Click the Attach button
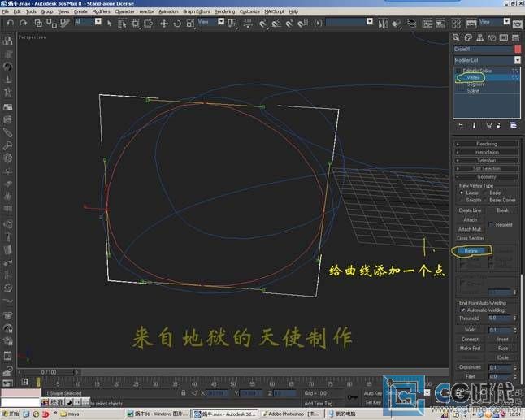 click(x=470, y=220)
